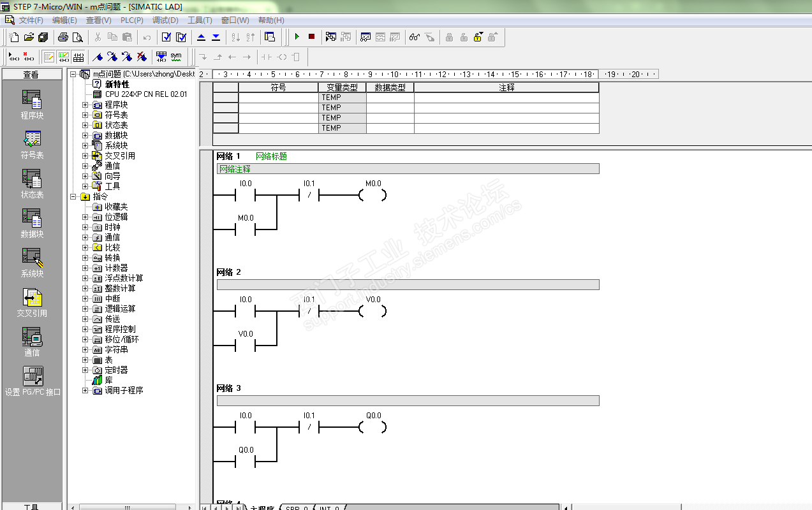The image size is (812, 510).
Task: Insert a network using the toolbar icon
Action: [13, 57]
